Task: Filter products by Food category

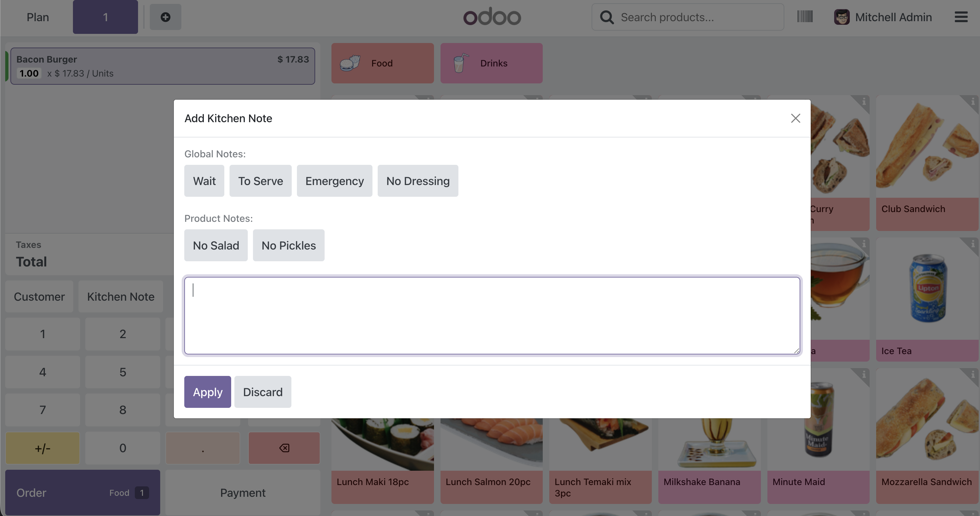Action: tap(382, 63)
